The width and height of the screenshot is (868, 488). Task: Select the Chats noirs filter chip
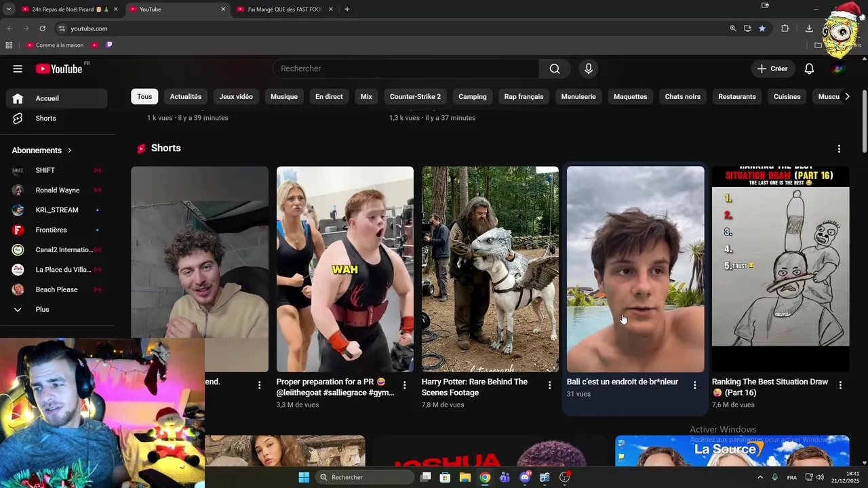683,96
